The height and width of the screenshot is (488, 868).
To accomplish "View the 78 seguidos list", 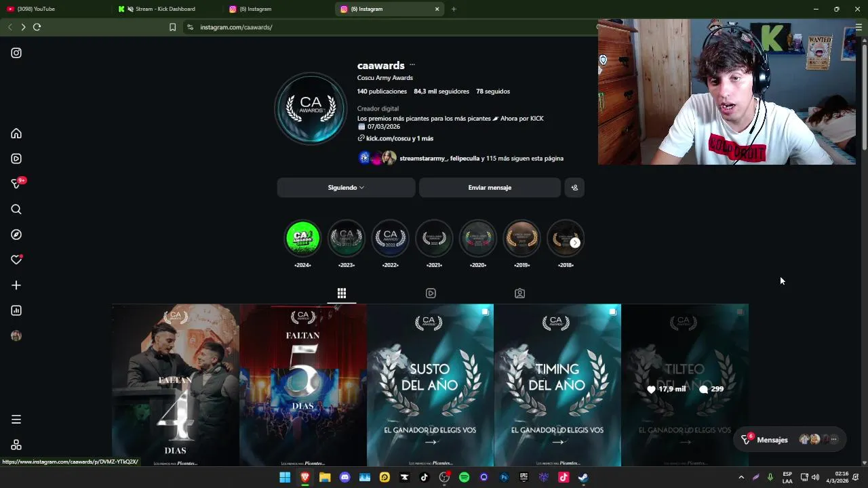I will (493, 91).
